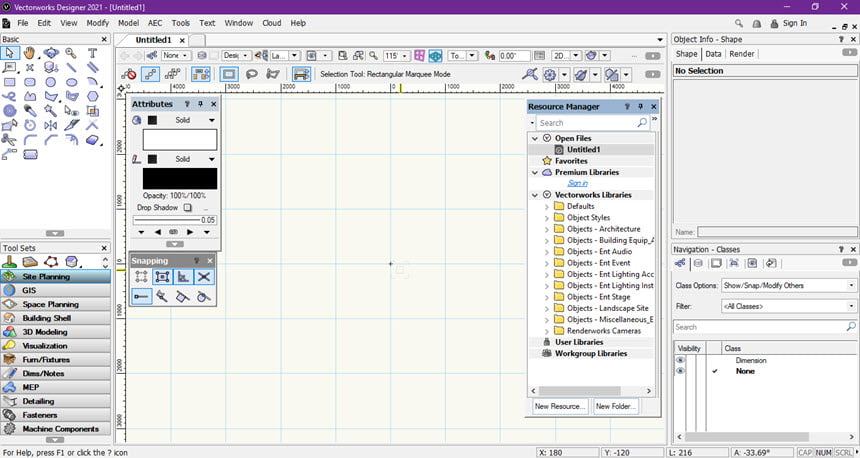860x458 pixels.
Task: Select the Selection arrow tool in Basic palette
Action: [9, 53]
